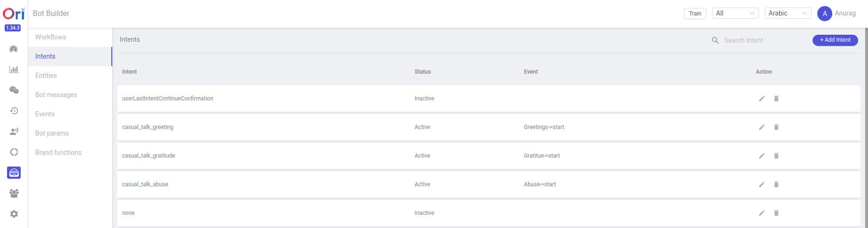Select Entities in the Bot Builder menu
Viewport: 868px width, 228px height.
click(46, 76)
